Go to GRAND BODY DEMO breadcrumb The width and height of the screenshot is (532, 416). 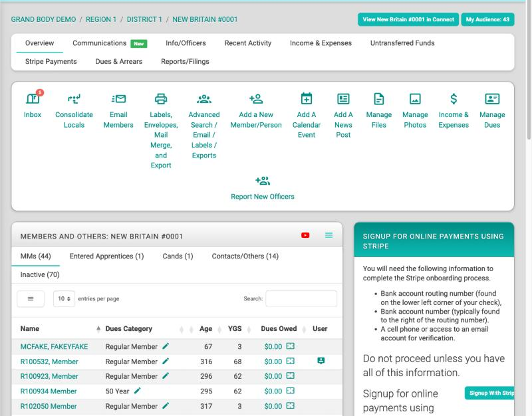43,19
